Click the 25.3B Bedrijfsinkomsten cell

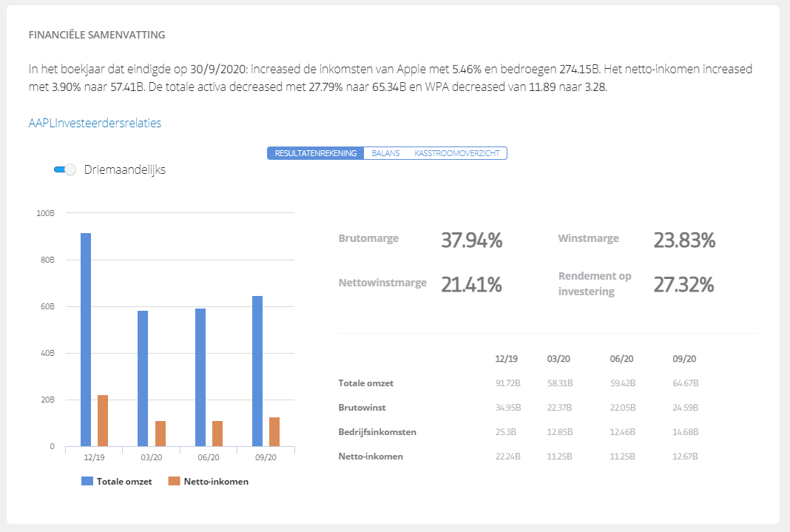(x=505, y=432)
